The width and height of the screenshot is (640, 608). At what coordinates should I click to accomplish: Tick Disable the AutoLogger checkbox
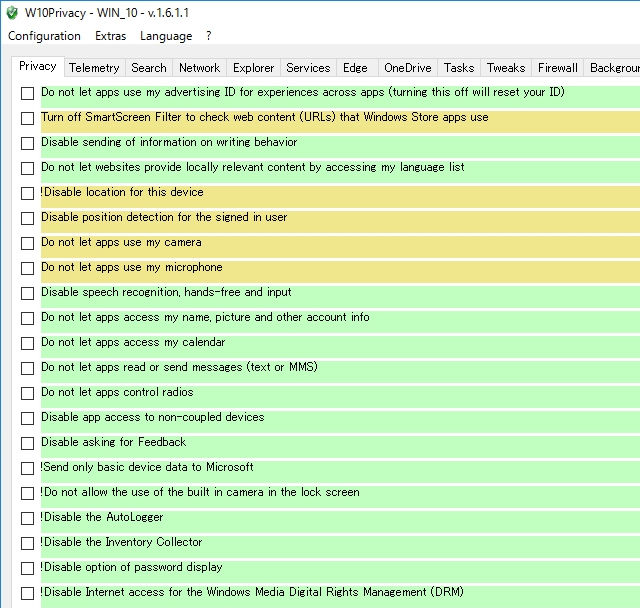[27, 518]
